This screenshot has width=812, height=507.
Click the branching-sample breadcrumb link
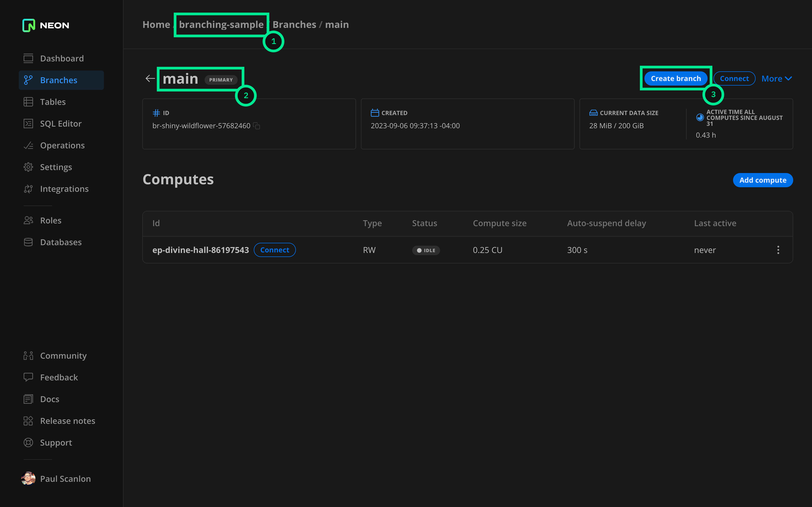pos(221,24)
